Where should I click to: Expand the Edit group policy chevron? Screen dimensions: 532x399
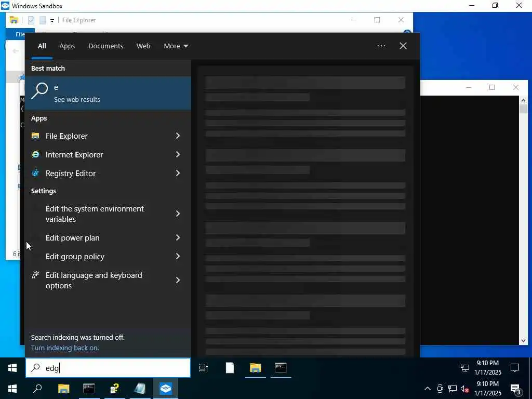tap(178, 256)
